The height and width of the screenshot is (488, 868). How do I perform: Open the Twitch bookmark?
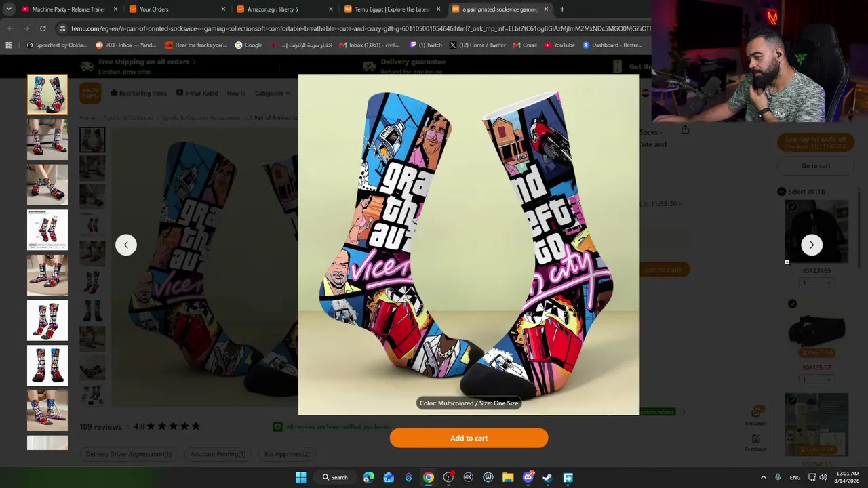426,45
